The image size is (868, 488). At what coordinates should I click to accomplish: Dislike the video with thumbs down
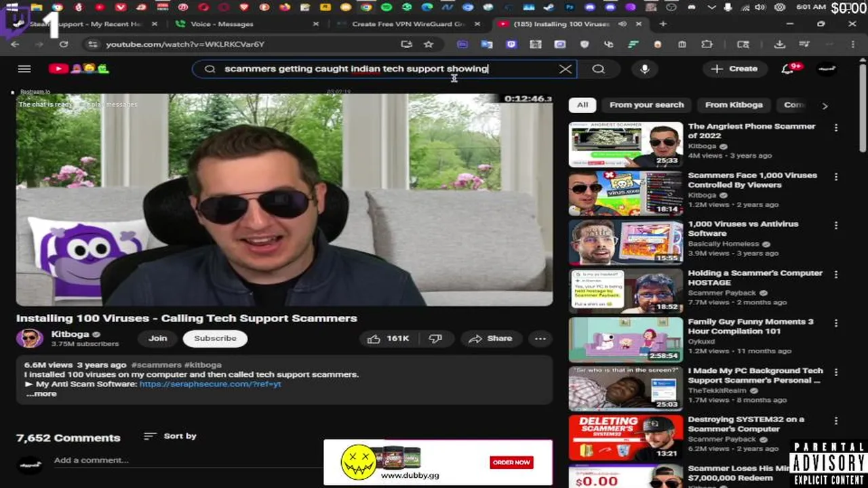pos(435,338)
